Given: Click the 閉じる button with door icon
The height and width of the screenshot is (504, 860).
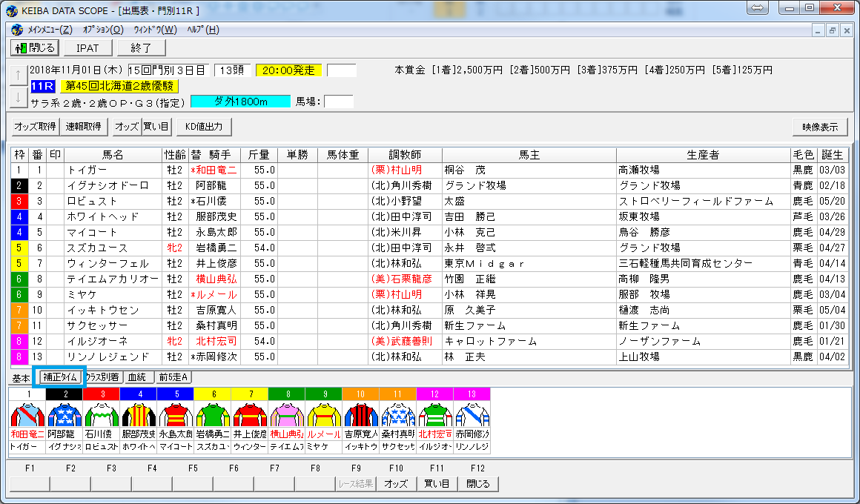Looking at the screenshot, I should click(x=35, y=47).
